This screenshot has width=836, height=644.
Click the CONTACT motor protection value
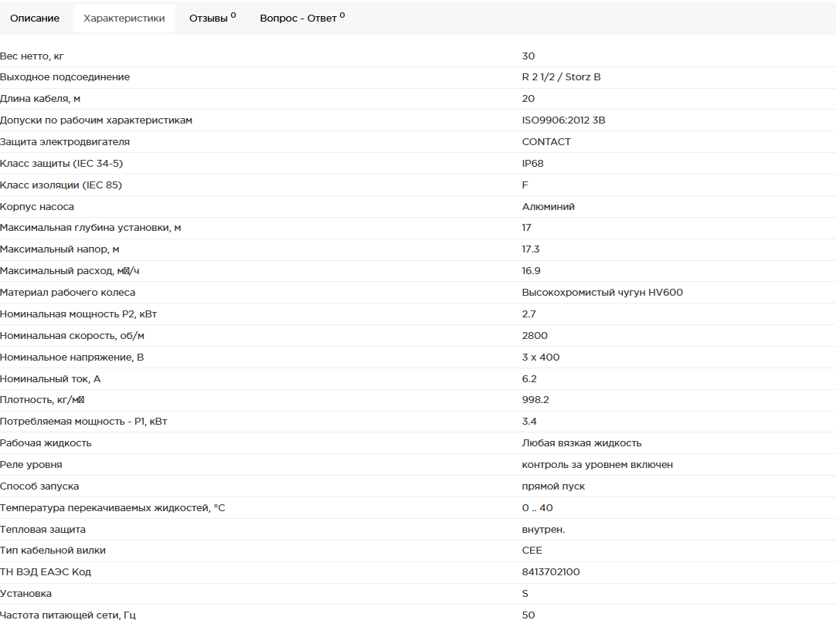(x=546, y=142)
